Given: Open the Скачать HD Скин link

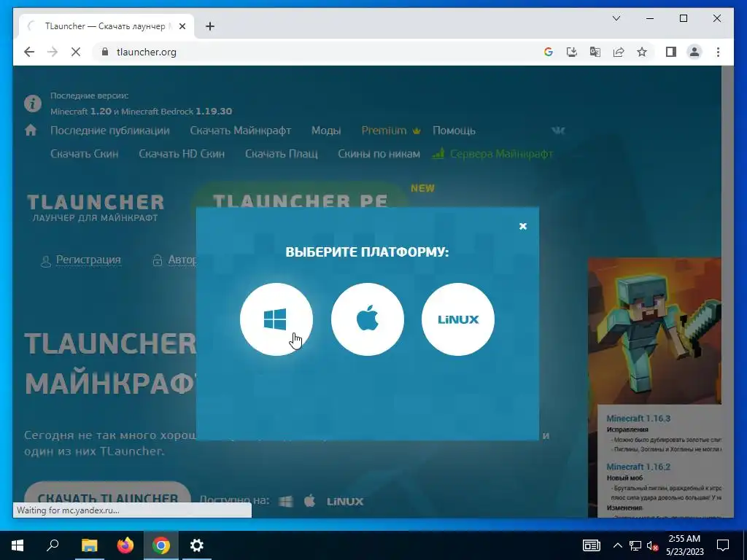Looking at the screenshot, I should coord(182,154).
